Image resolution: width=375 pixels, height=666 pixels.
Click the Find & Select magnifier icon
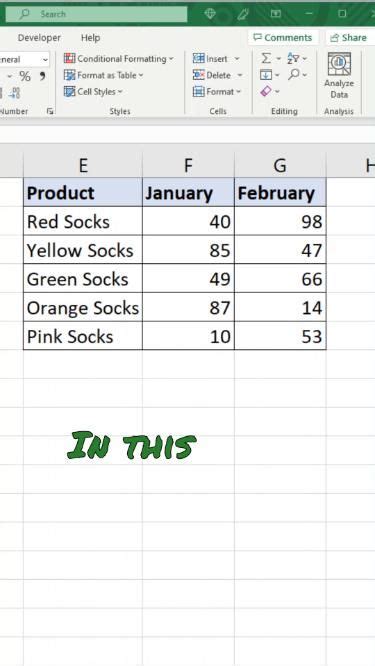293,75
